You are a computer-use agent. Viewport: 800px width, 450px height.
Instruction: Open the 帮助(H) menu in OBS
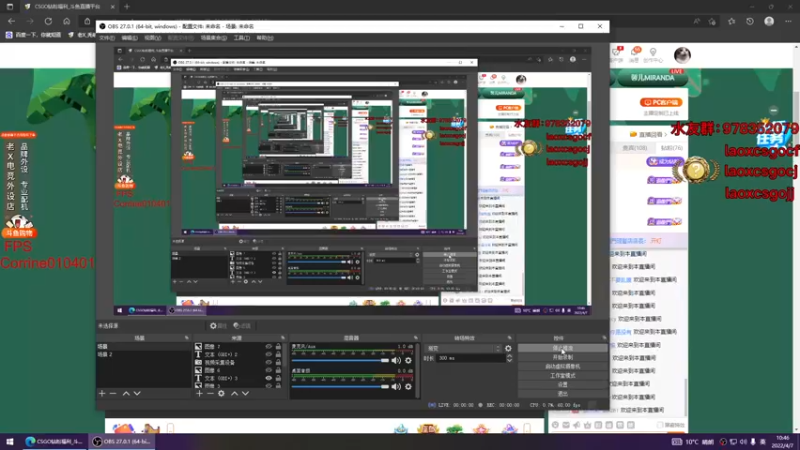coord(265,38)
